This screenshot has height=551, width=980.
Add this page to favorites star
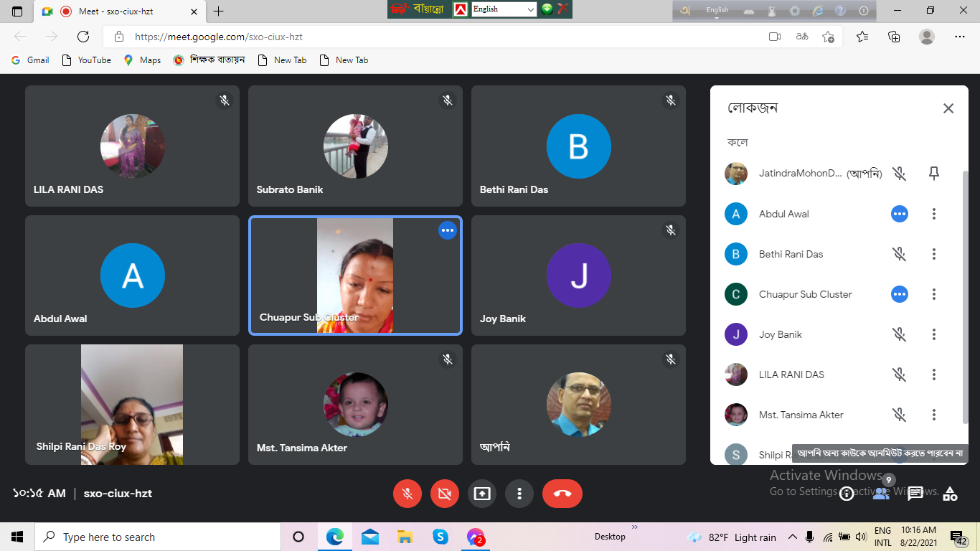[x=828, y=37]
